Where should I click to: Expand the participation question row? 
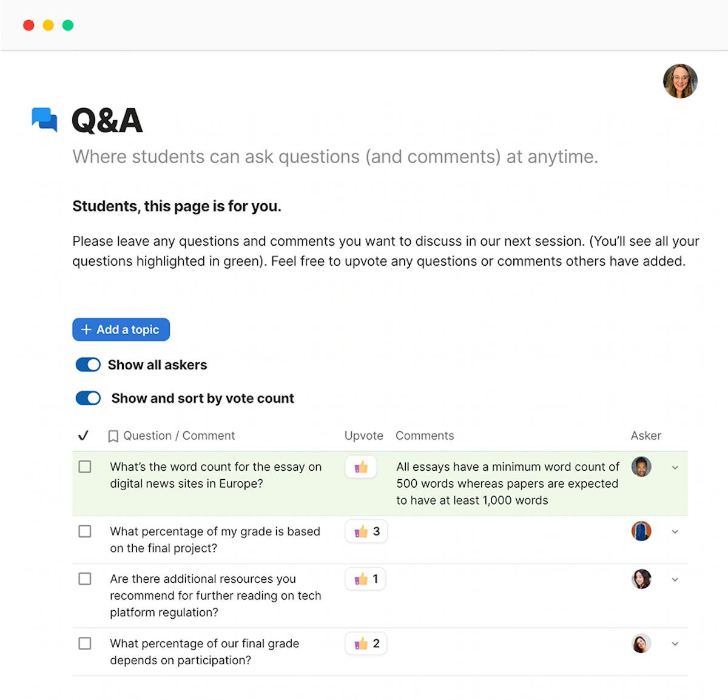point(675,644)
